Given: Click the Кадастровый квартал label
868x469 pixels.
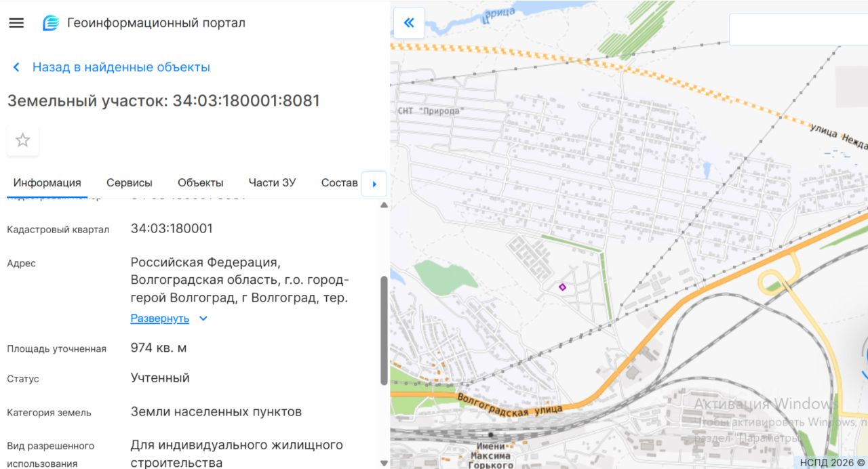Looking at the screenshot, I should pyautogui.click(x=58, y=230).
